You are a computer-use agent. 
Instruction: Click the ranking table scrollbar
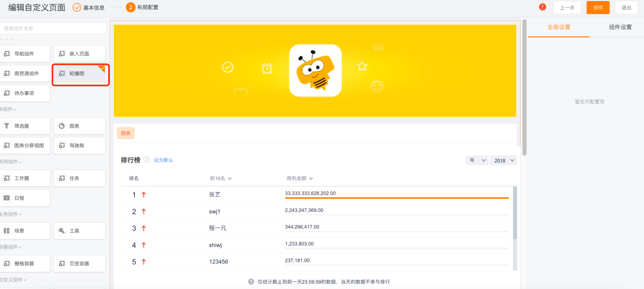click(x=515, y=212)
